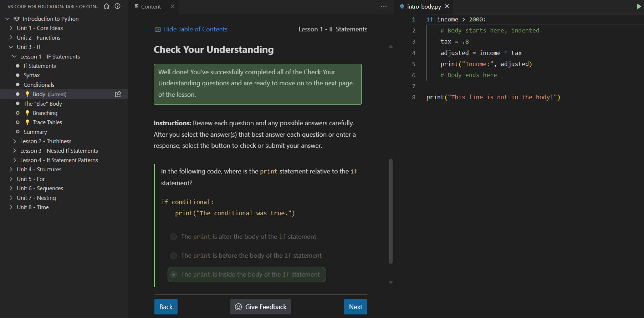Image resolution: width=644 pixels, height=318 pixels.
Task: Open the help question mark icon
Action: click(x=117, y=6)
